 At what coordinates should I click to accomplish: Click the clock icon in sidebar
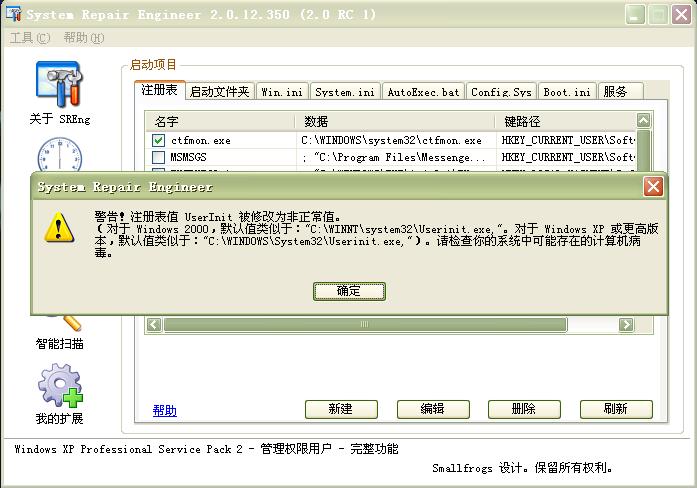click(60, 154)
